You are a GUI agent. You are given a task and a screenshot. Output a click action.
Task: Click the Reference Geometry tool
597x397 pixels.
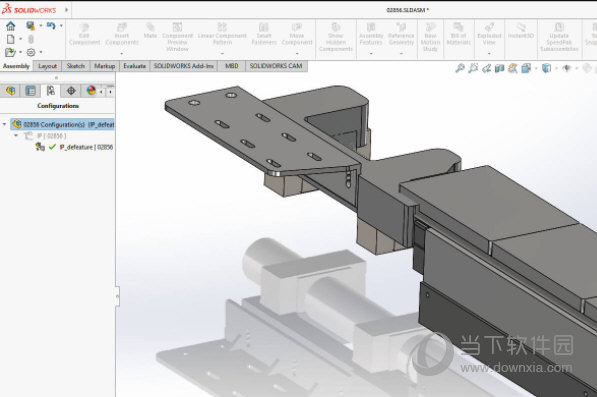point(401,33)
